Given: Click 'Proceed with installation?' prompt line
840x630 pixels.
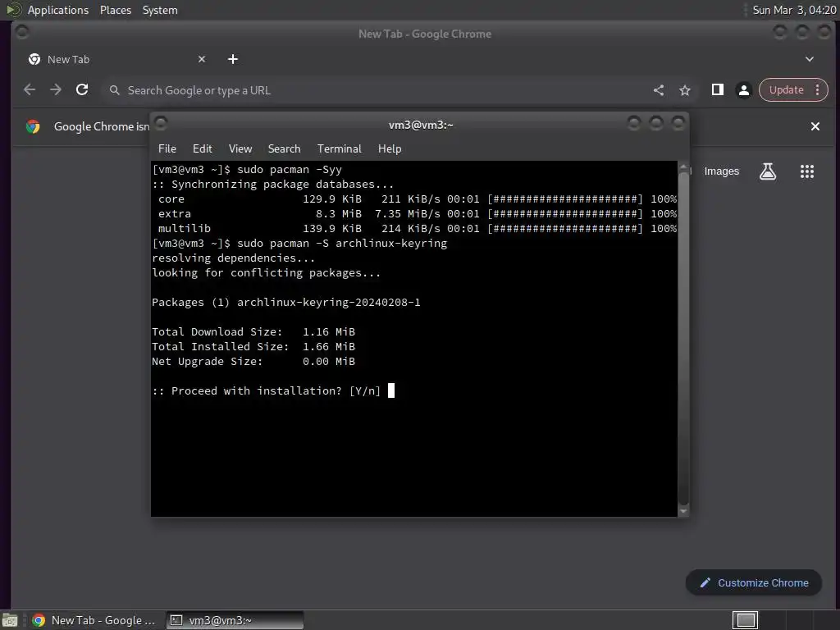Looking at the screenshot, I should point(267,391).
